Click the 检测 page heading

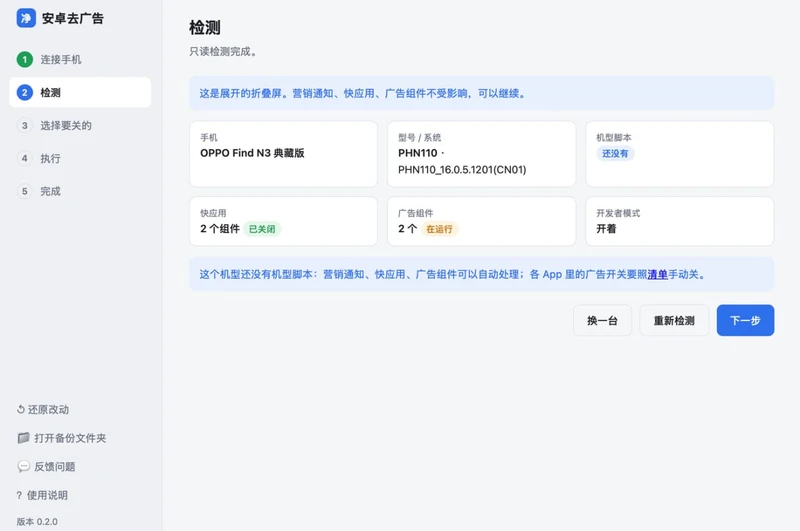pyautogui.click(x=205, y=28)
